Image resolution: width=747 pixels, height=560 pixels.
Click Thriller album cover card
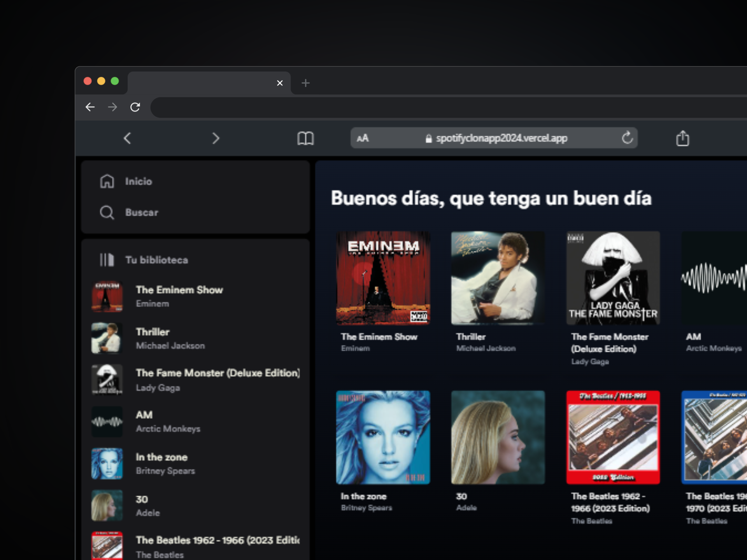pos(498,278)
